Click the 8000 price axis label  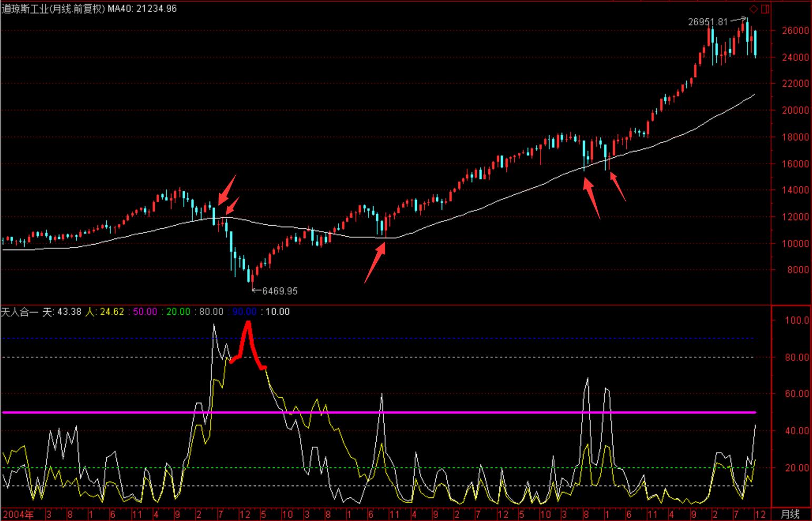coord(798,270)
